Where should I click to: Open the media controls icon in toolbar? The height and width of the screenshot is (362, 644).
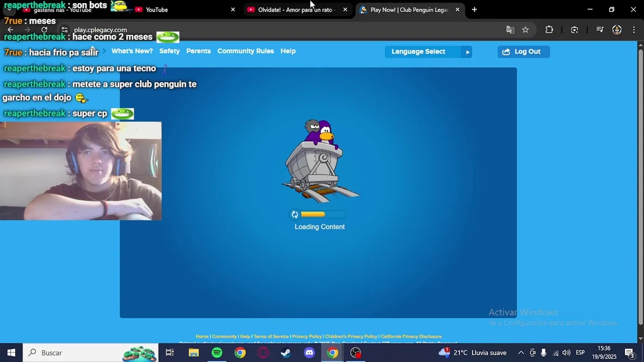(600, 30)
